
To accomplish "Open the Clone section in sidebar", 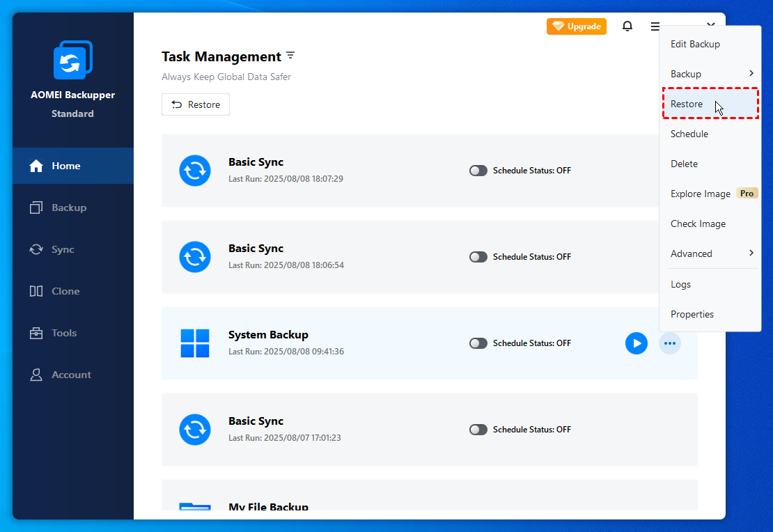I will pos(65,291).
